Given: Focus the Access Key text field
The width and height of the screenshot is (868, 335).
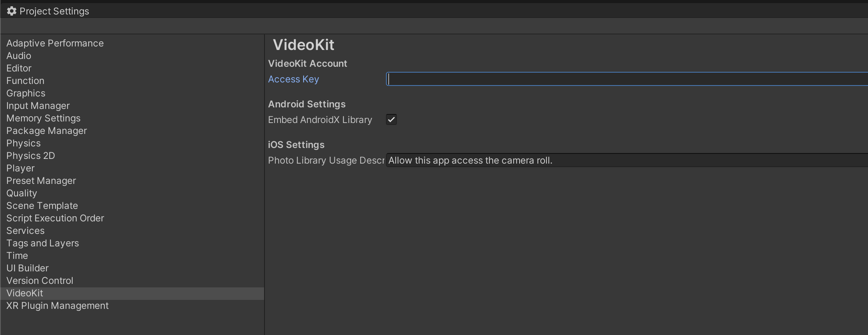Looking at the screenshot, I should 627,79.
